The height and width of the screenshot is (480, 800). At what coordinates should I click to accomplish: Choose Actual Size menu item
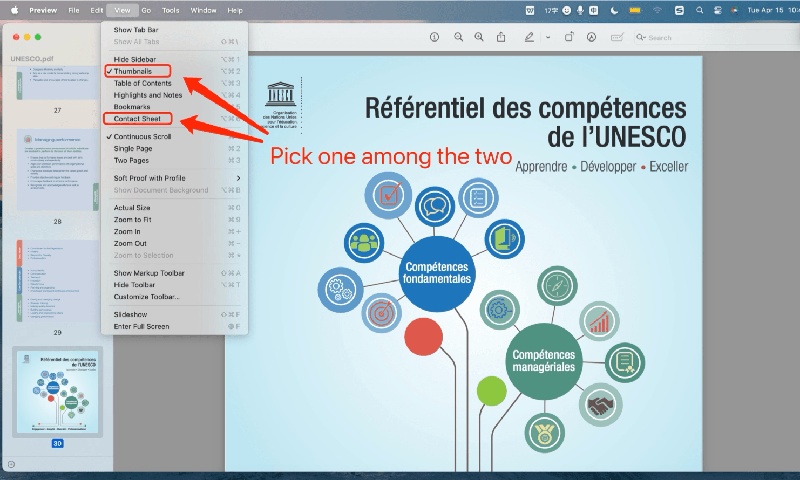[x=174, y=208]
